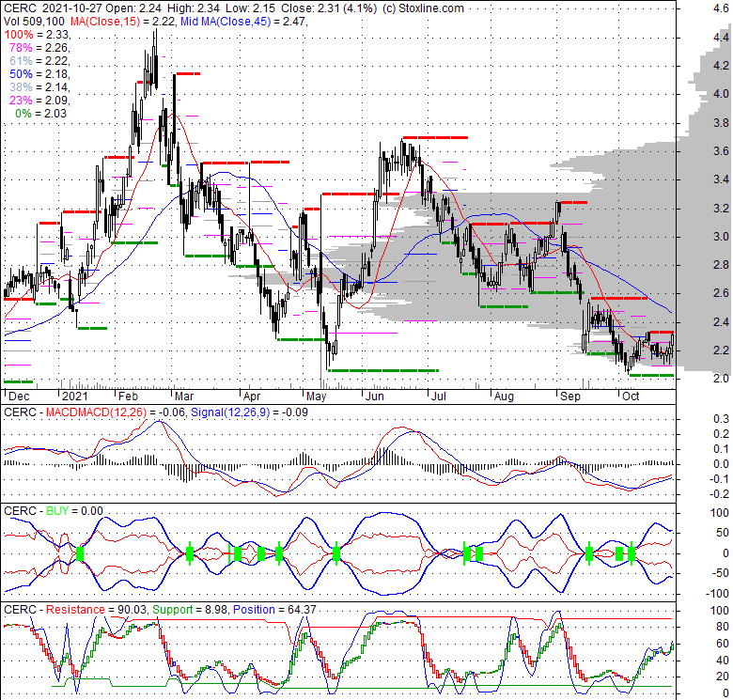Click the '(c) Stoxline.com' copyright text
The height and width of the screenshot is (700, 733).
coord(423,8)
